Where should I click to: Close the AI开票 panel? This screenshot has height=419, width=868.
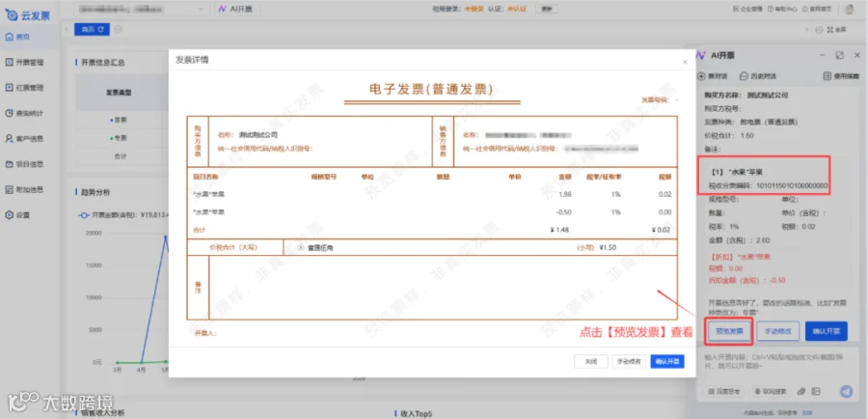857,55
